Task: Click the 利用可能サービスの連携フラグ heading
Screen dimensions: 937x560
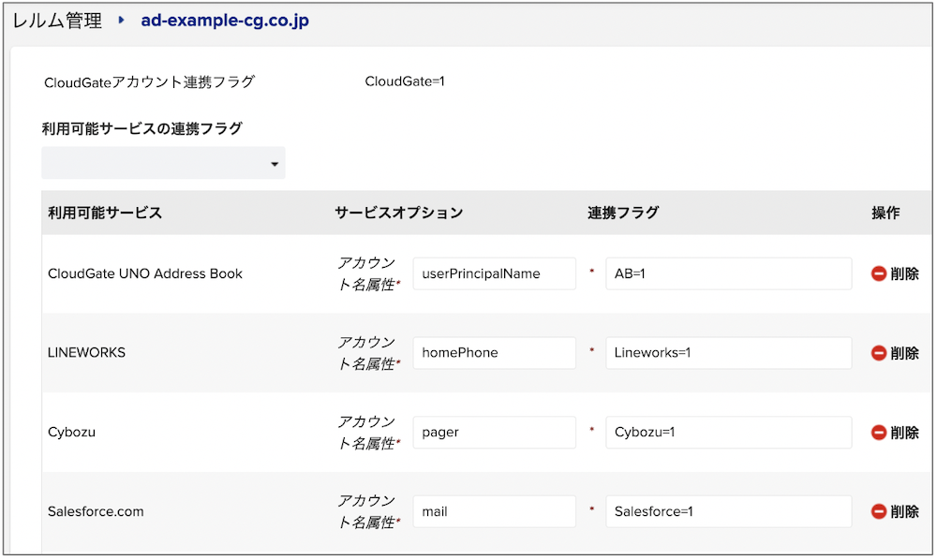Action: (x=142, y=128)
